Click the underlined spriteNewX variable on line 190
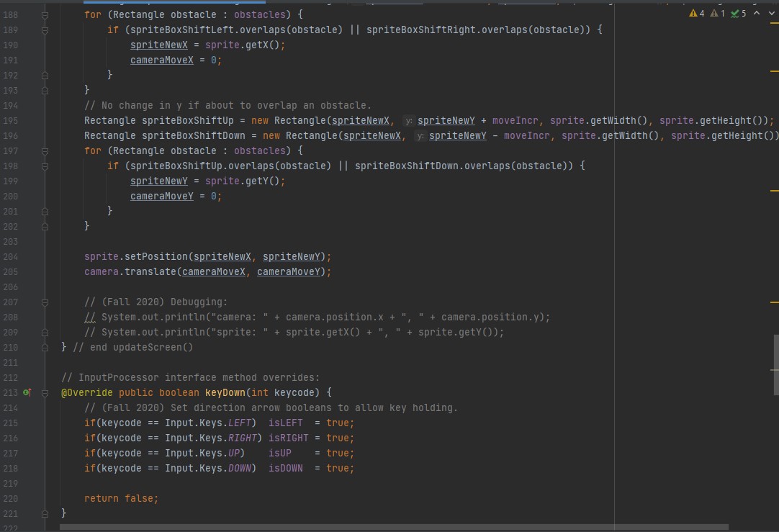The width and height of the screenshot is (779, 532). [158, 45]
